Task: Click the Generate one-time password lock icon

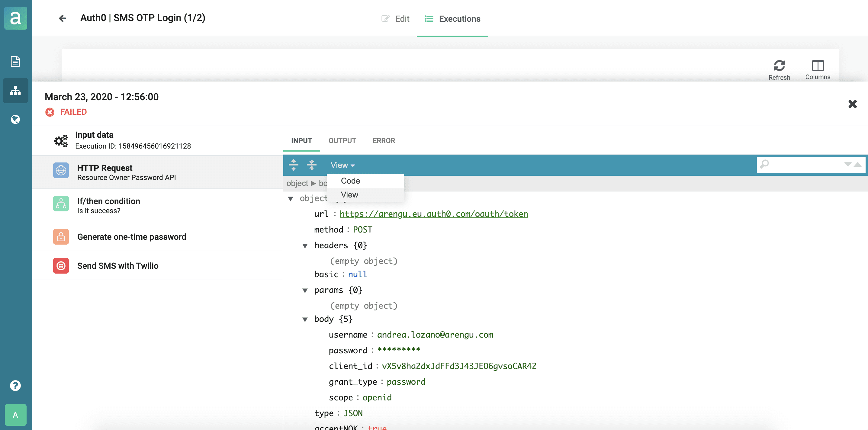Action: pyautogui.click(x=61, y=236)
